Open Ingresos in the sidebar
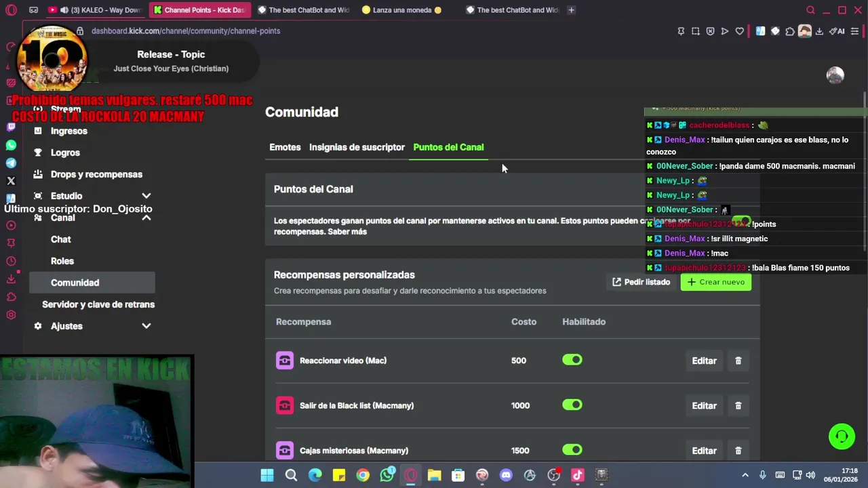 pos(69,131)
